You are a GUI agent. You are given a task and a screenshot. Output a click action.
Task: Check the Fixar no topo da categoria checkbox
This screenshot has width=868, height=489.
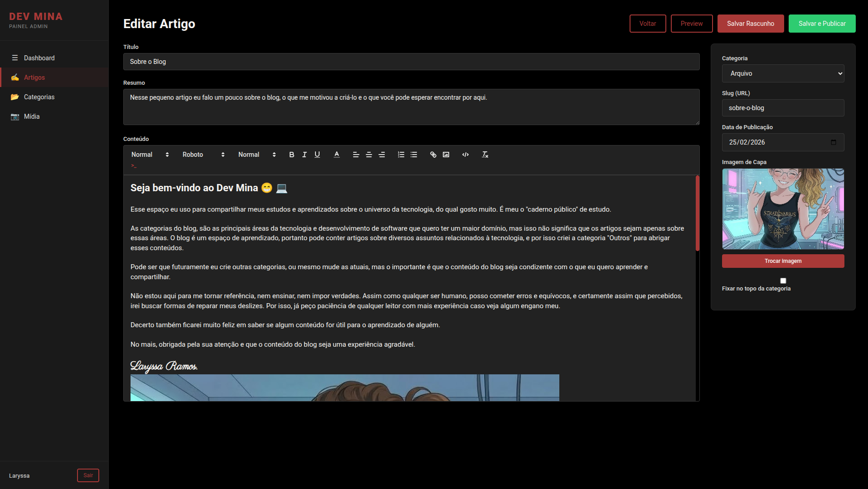tap(783, 281)
